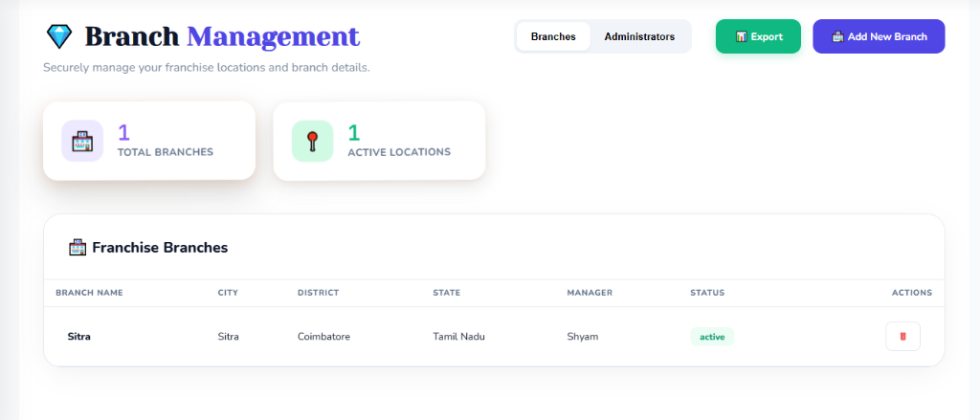Select the bold Sitra branch name
The width and height of the screenshot is (980, 420).
coord(79,336)
